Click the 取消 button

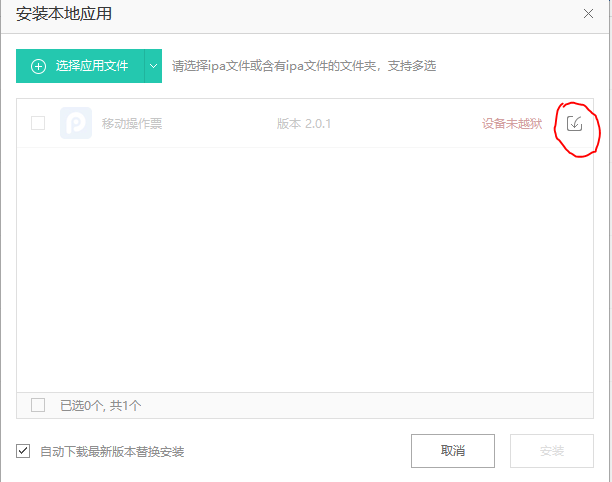coord(452,451)
